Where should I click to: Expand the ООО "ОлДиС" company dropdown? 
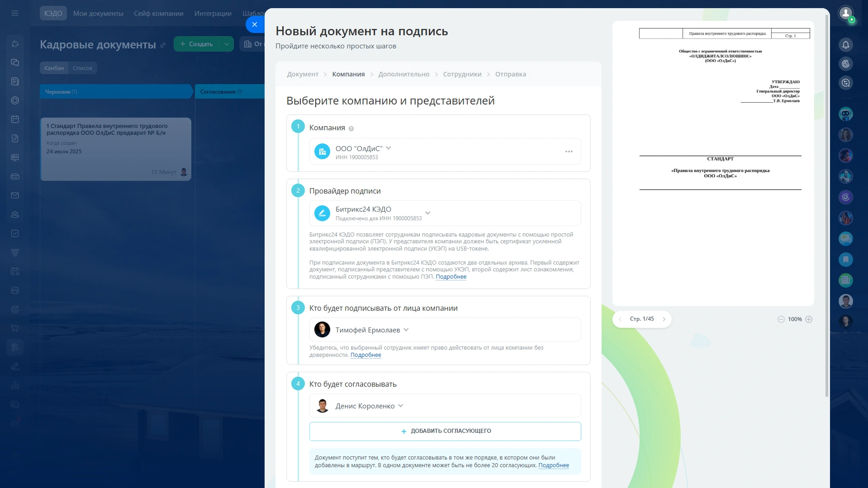coord(389,148)
